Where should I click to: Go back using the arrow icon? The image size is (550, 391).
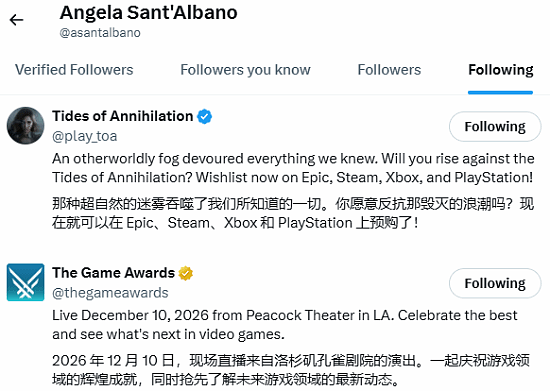coord(16,20)
